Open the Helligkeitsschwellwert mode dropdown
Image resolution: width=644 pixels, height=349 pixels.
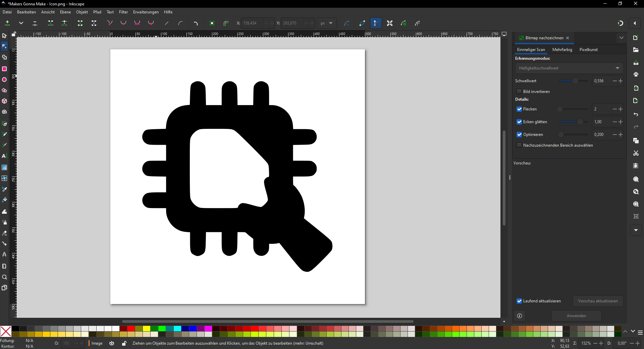click(x=569, y=68)
